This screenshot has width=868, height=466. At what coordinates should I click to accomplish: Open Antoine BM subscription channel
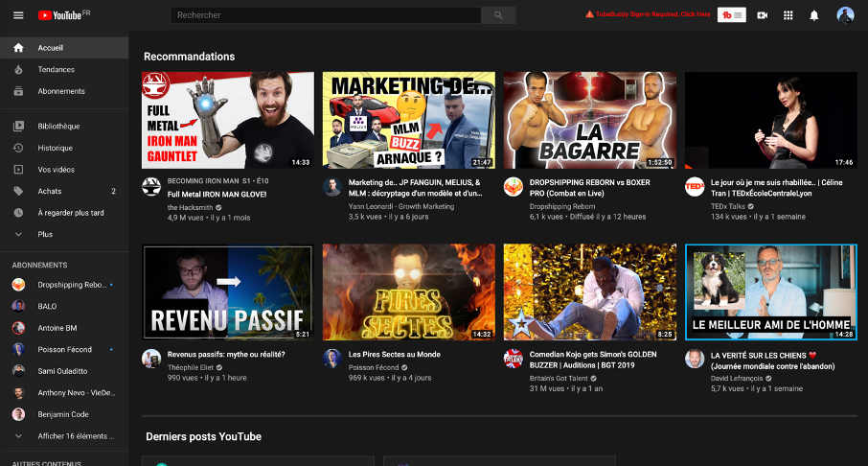(64, 328)
